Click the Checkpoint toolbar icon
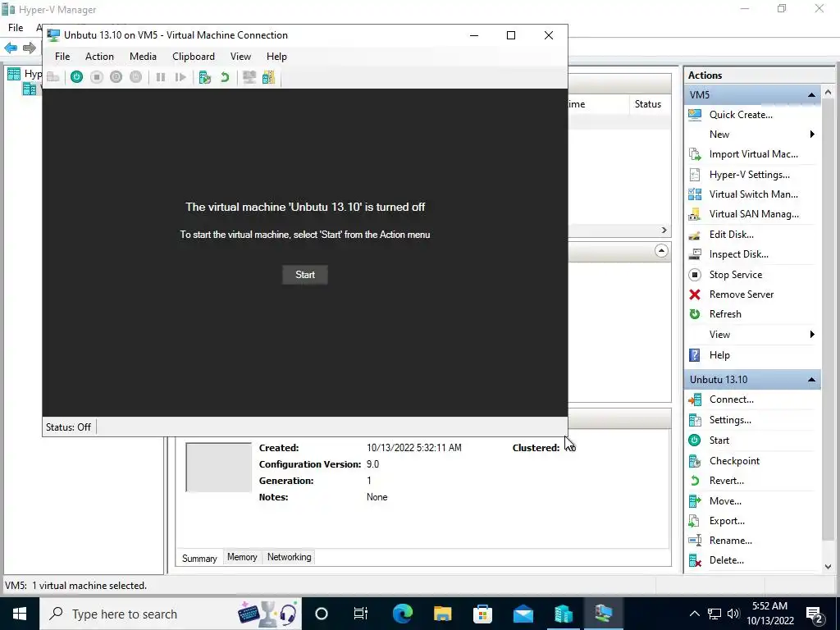The width and height of the screenshot is (840, 630). (x=204, y=77)
